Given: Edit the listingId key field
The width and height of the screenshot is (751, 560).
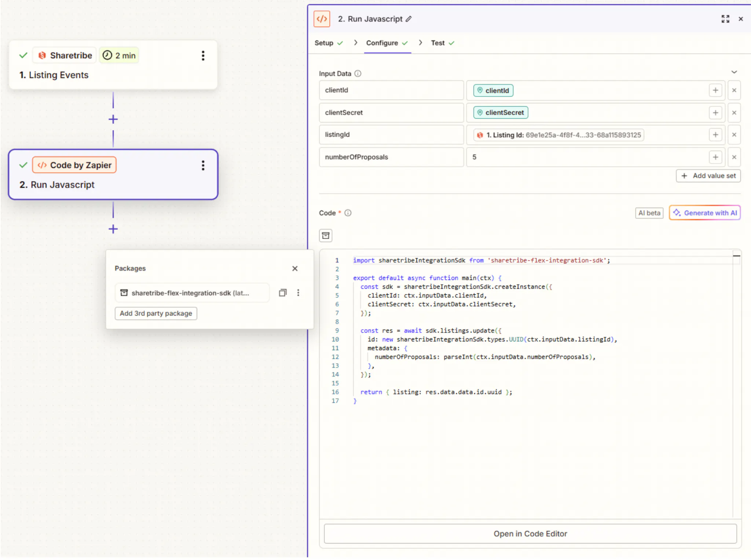Looking at the screenshot, I should click(x=391, y=135).
